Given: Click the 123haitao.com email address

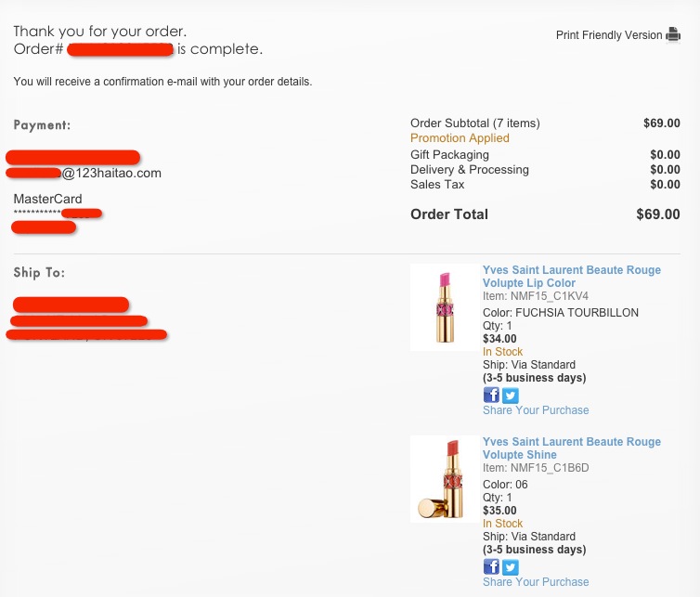Looking at the screenshot, I should (x=111, y=173).
